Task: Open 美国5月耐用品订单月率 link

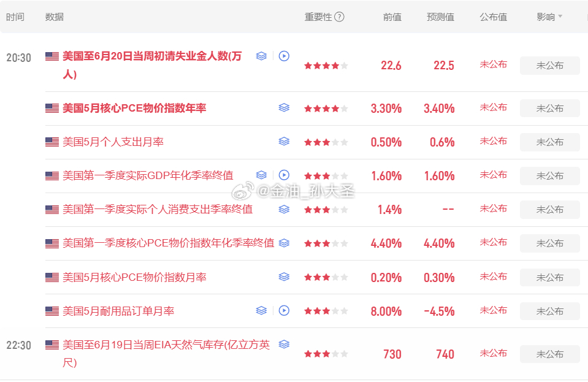Action: (x=118, y=311)
